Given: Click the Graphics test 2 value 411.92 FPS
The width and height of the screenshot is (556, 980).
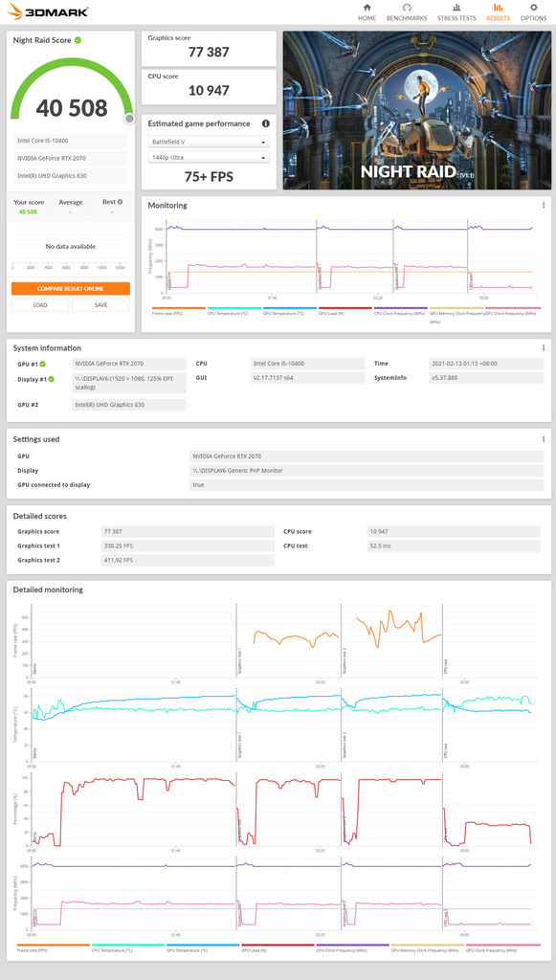Looking at the screenshot, I should point(188,560).
